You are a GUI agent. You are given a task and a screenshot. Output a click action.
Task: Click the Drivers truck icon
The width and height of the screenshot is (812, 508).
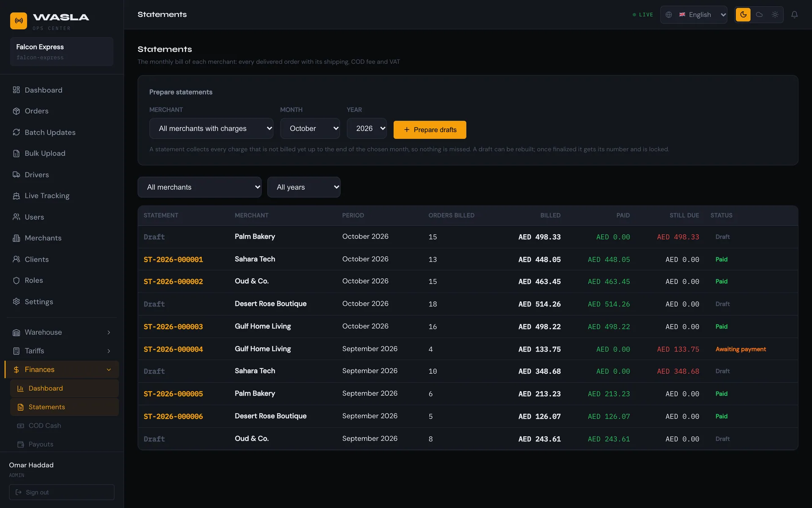click(16, 175)
